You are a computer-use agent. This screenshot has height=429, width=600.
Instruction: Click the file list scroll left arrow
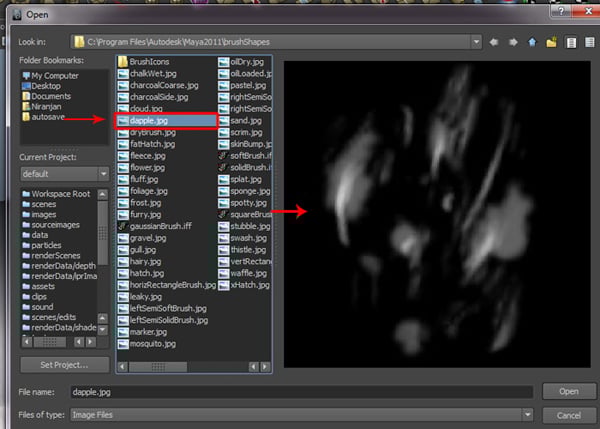point(122,367)
